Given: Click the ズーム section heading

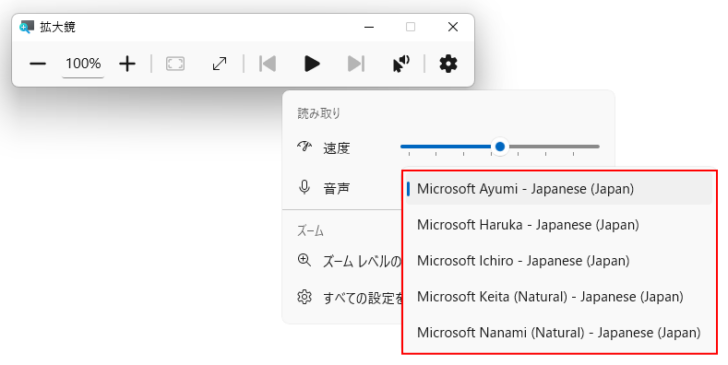Looking at the screenshot, I should 311,230.
